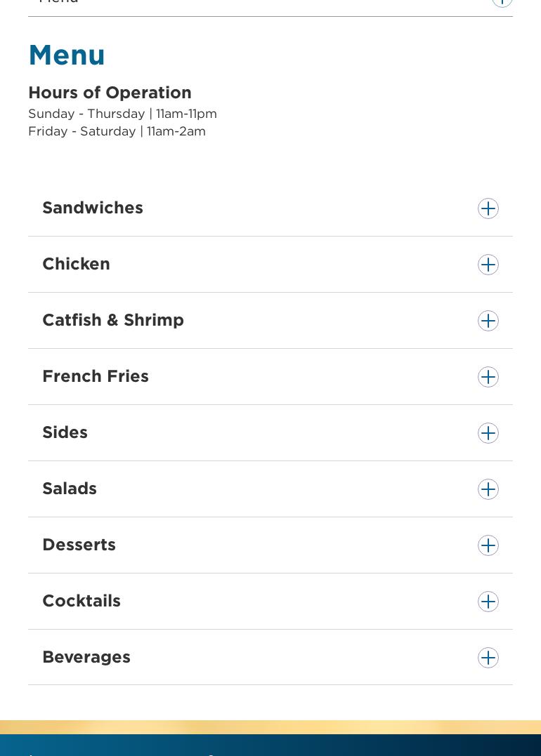
Task: Click the Desserts plus icon
Action: [x=488, y=545]
